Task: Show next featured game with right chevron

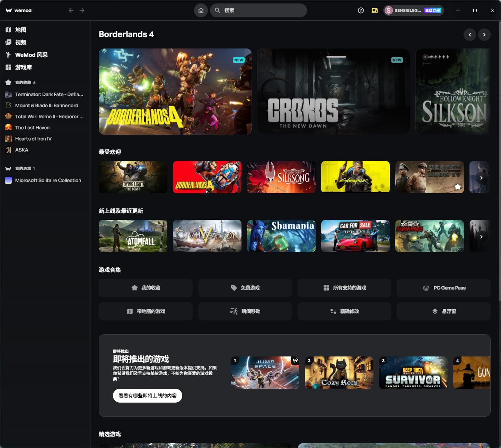Action: (x=484, y=35)
